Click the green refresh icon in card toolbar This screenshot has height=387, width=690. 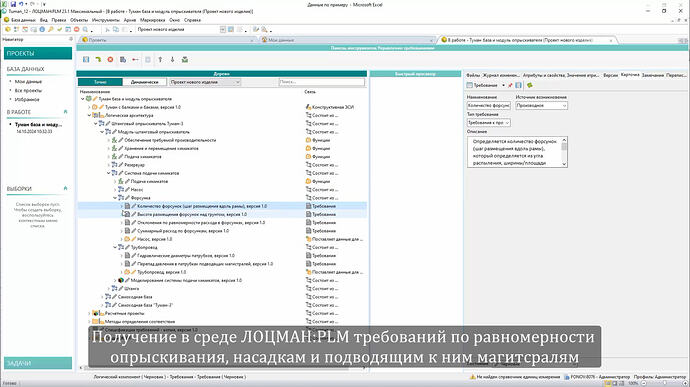pyautogui.click(x=530, y=85)
